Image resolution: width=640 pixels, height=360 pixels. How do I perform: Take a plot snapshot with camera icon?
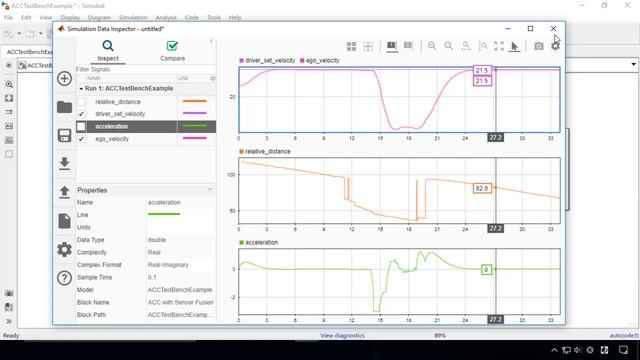pos(539,46)
